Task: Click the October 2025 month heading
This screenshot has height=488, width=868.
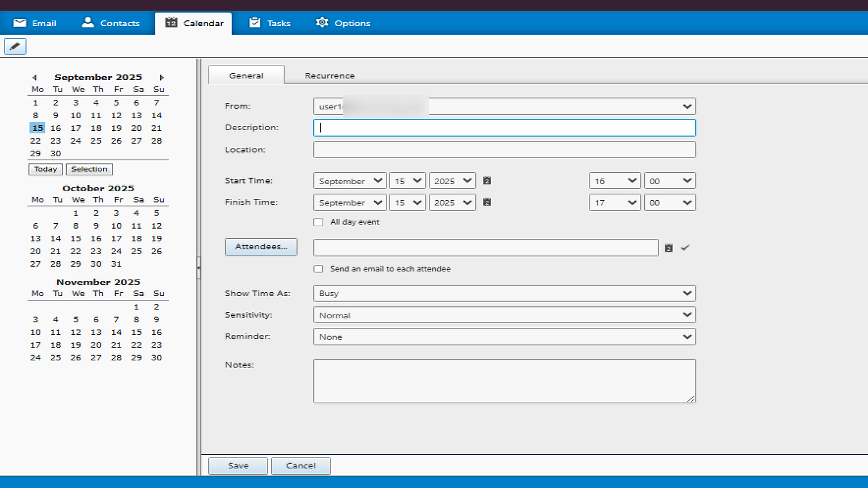Action: point(98,188)
